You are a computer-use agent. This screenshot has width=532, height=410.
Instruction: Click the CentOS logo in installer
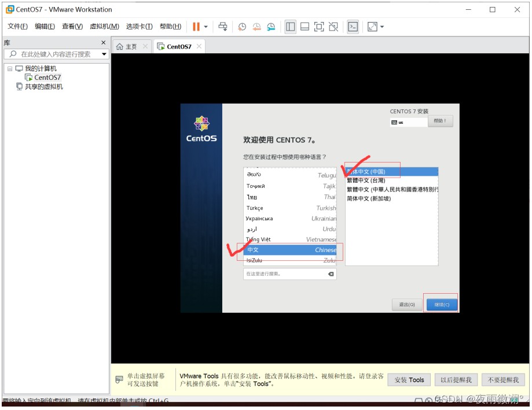tap(201, 129)
